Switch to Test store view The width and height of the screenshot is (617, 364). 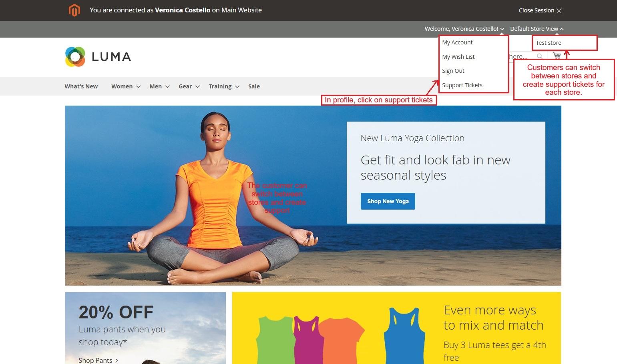(x=549, y=43)
